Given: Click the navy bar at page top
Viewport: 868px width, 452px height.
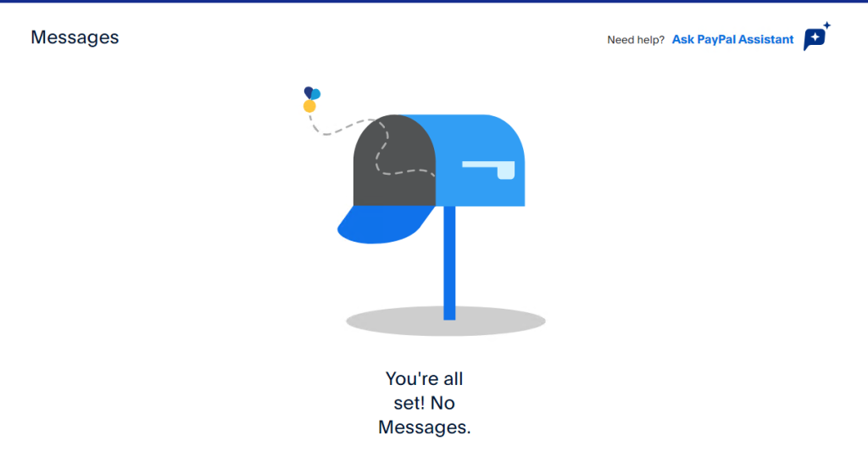Looking at the screenshot, I should coord(434,1).
